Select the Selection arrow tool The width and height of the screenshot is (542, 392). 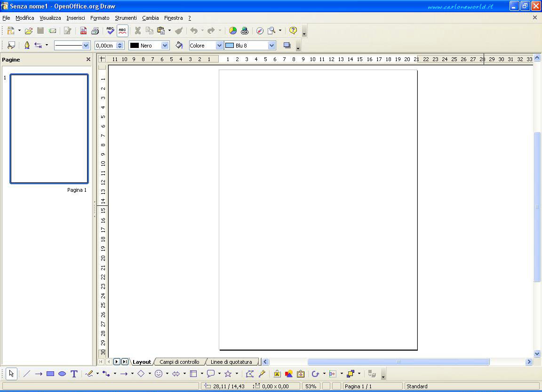11,374
